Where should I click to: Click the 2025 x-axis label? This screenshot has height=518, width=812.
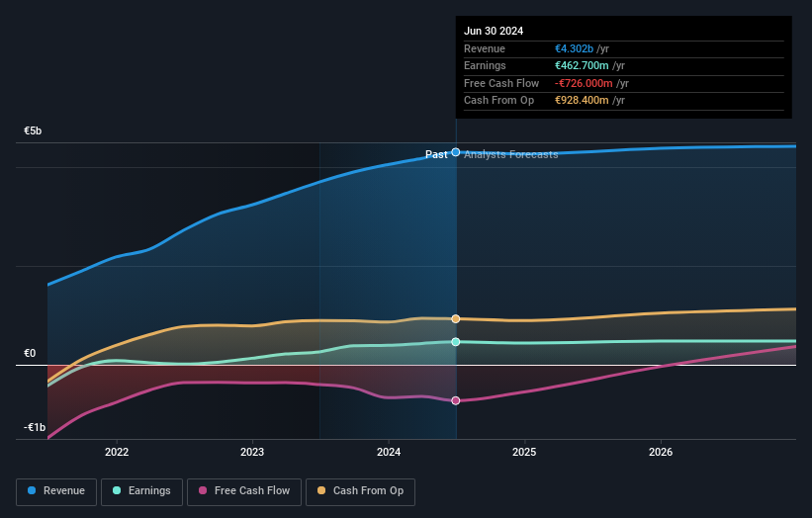(x=524, y=452)
